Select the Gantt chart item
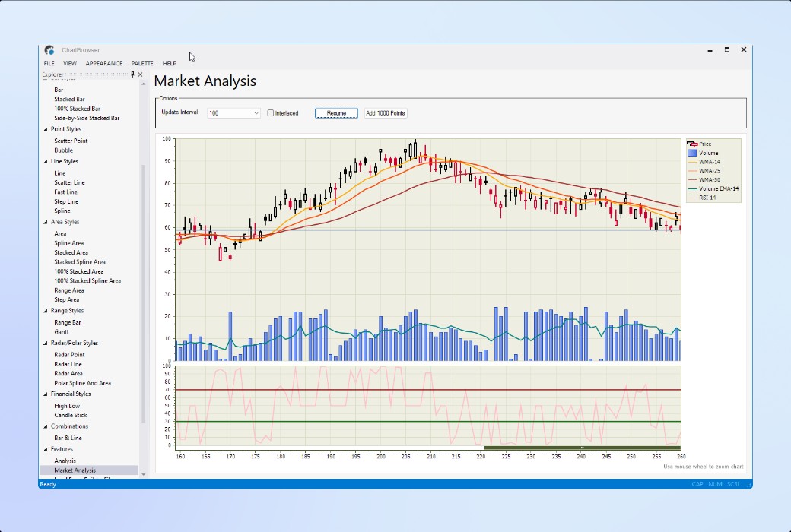791x532 pixels. pos(62,332)
